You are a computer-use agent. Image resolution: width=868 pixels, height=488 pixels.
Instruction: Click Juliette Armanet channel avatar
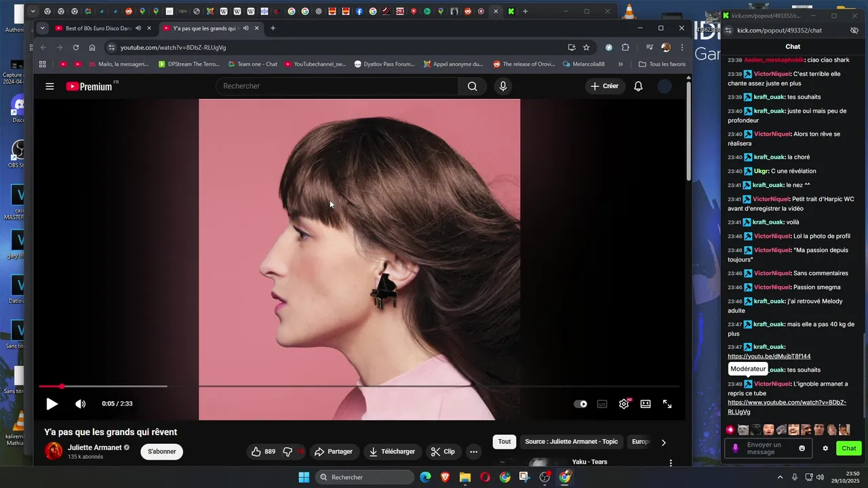click(x=54, y=451)
